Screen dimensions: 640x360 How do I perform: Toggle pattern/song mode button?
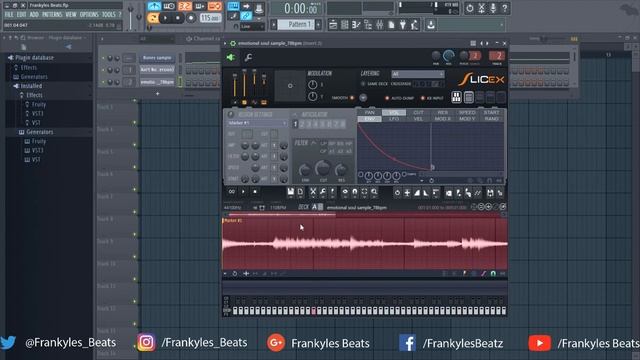point(153,18)
